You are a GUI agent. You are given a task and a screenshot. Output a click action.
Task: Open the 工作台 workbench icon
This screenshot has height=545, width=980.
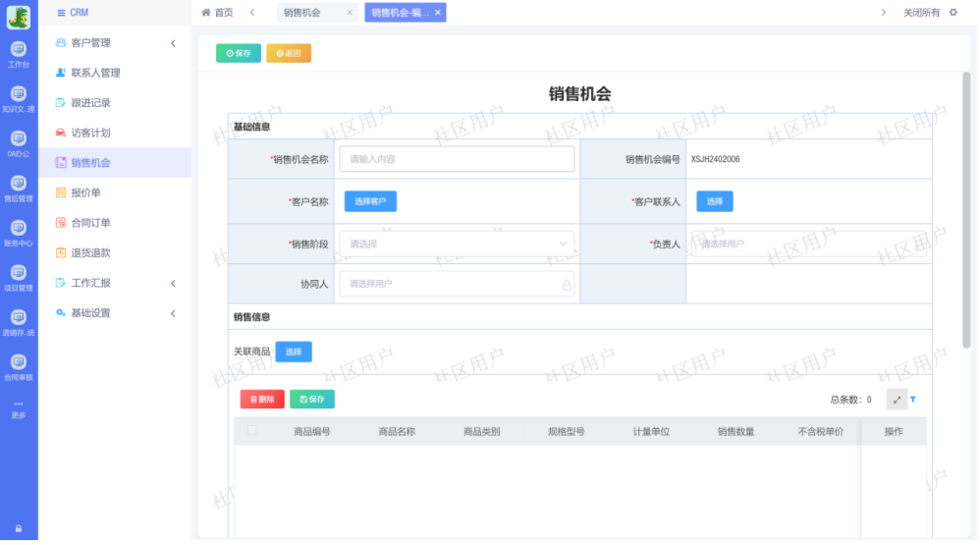tap(18, 52)
